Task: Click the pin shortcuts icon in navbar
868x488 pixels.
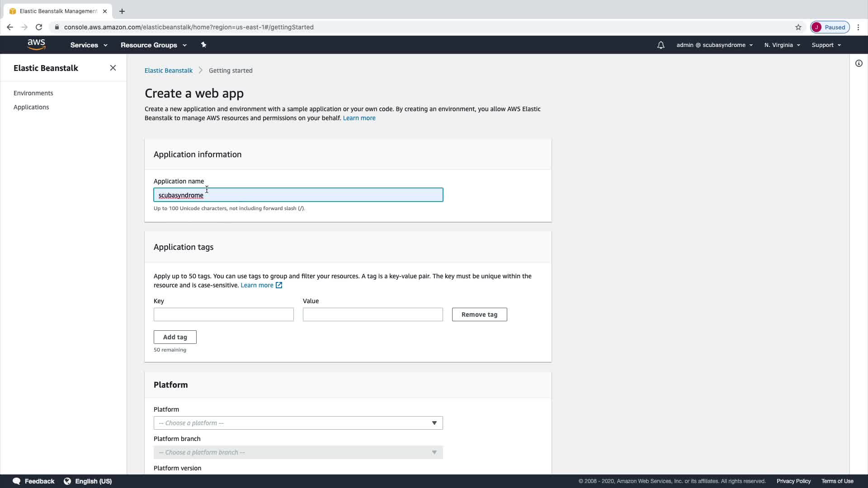Action: pos(203,45)
